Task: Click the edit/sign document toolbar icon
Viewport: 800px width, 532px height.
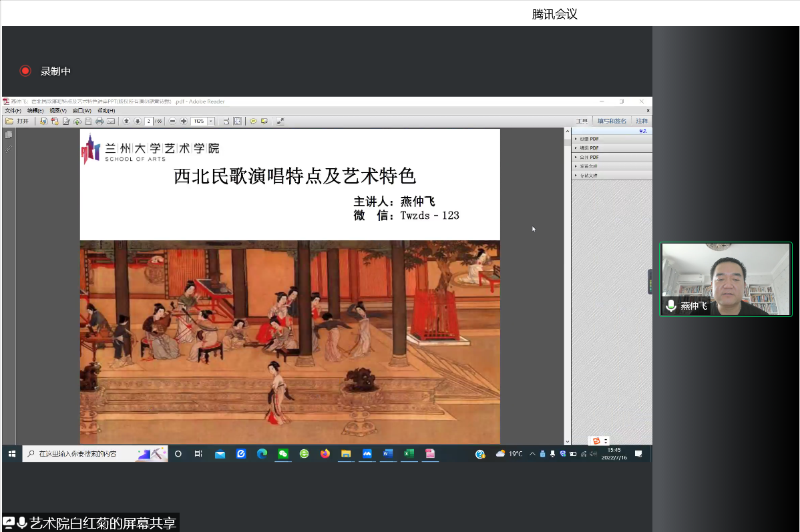Action: 66,121
